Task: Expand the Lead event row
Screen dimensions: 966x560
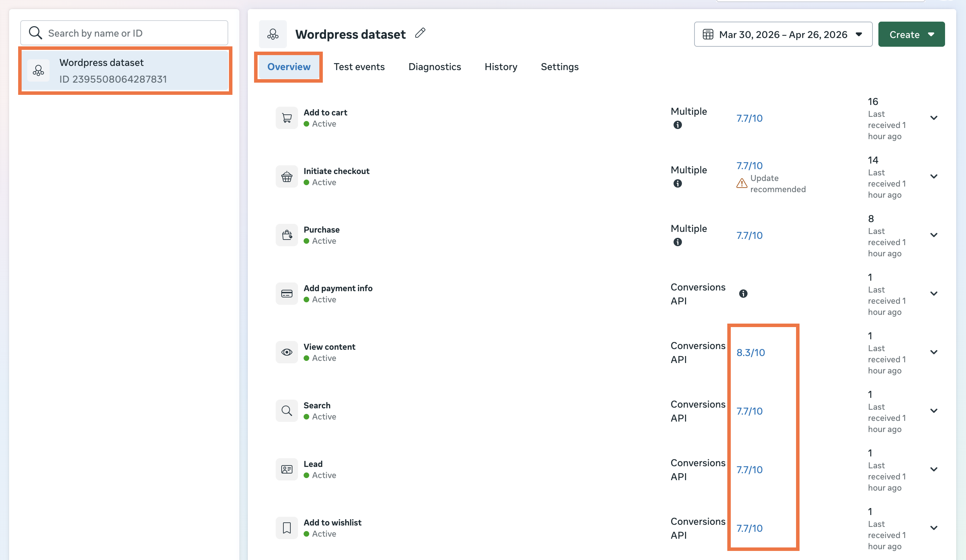Action: point(934,470)
